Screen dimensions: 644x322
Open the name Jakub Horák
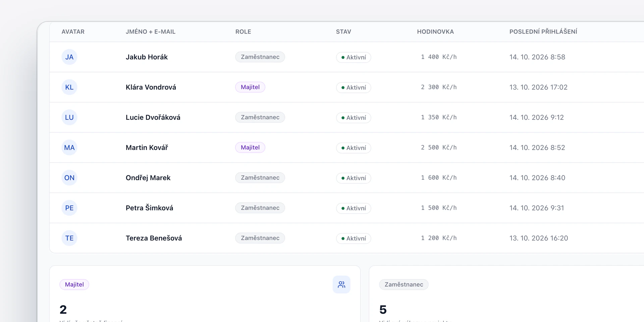pyautogui.click(x=147, y=57)
